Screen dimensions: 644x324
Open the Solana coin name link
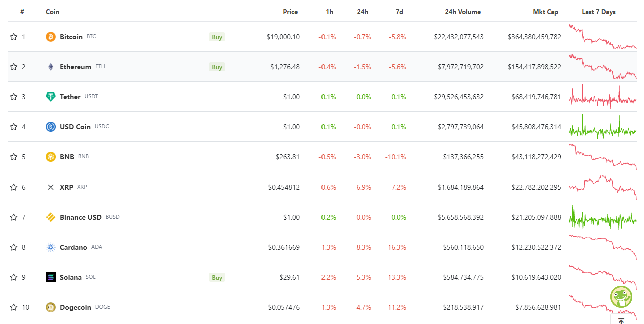pyautogui.click(x=71, y=277)
